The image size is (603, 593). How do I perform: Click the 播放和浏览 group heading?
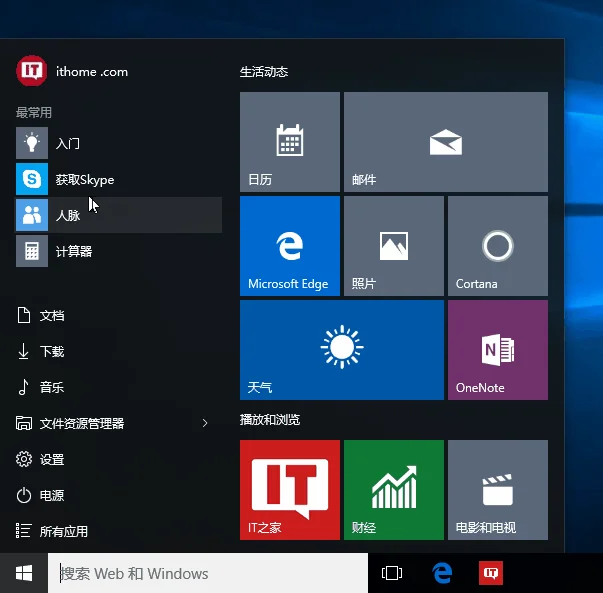point(270,420)
